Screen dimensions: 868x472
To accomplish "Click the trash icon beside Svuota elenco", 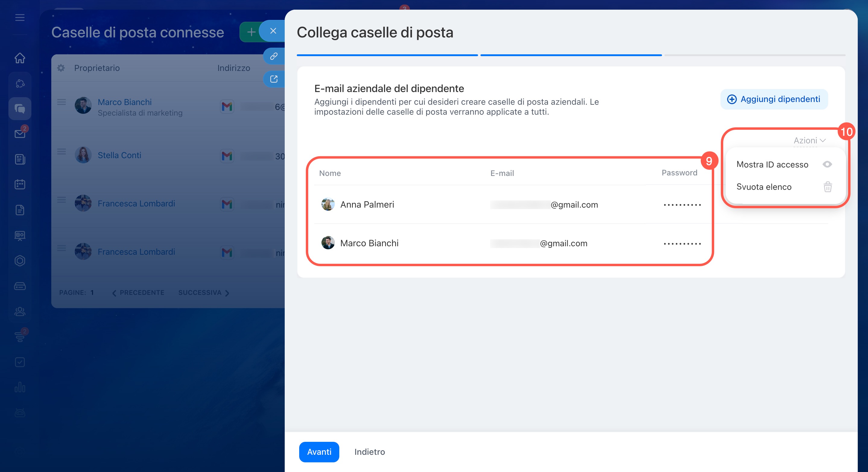I will (x=828, y=187).
